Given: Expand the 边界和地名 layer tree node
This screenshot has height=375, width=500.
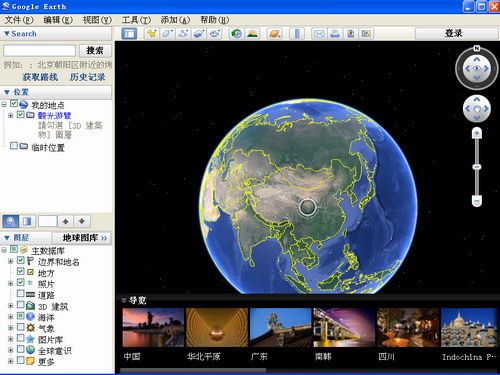Looking at the screenshot, I should pos(11,261).
